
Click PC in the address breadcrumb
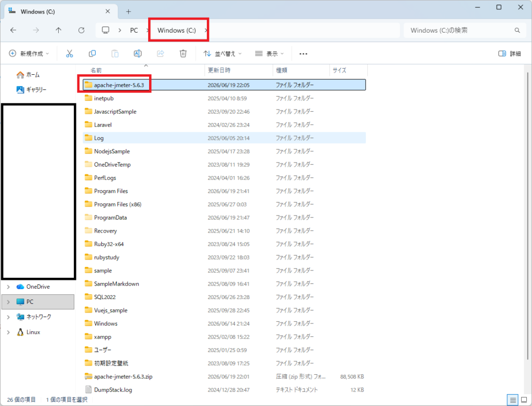pos(134,30)
